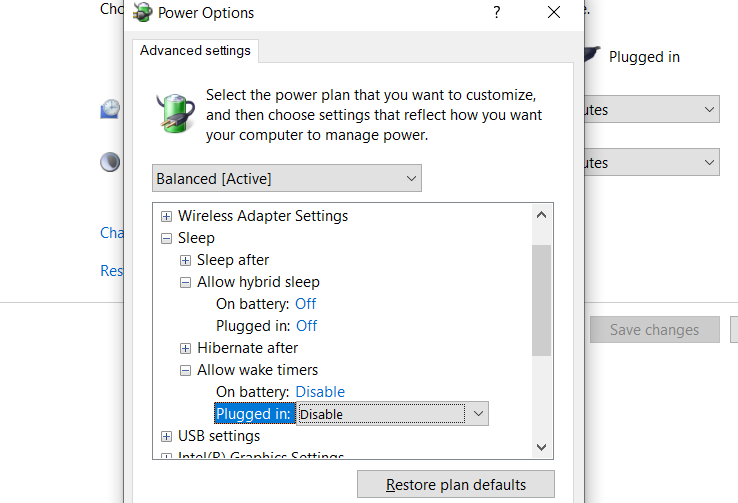
Task: Select the highlighted Plugged in label
Action: click(254, 414)
